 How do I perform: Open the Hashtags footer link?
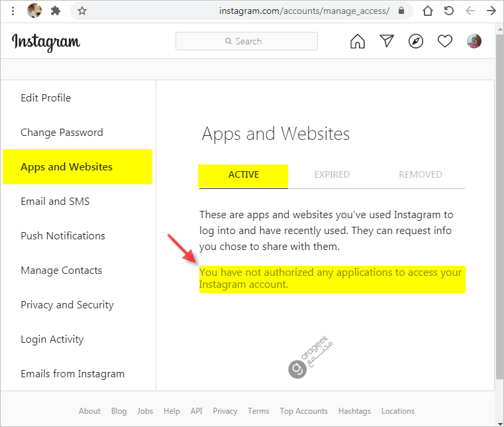point(354,411)
